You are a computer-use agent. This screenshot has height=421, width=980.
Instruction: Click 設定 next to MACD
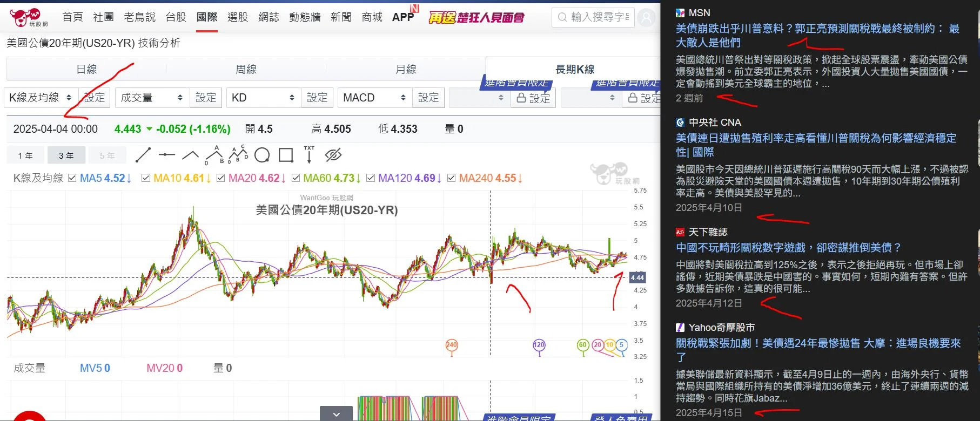point(428,98)
